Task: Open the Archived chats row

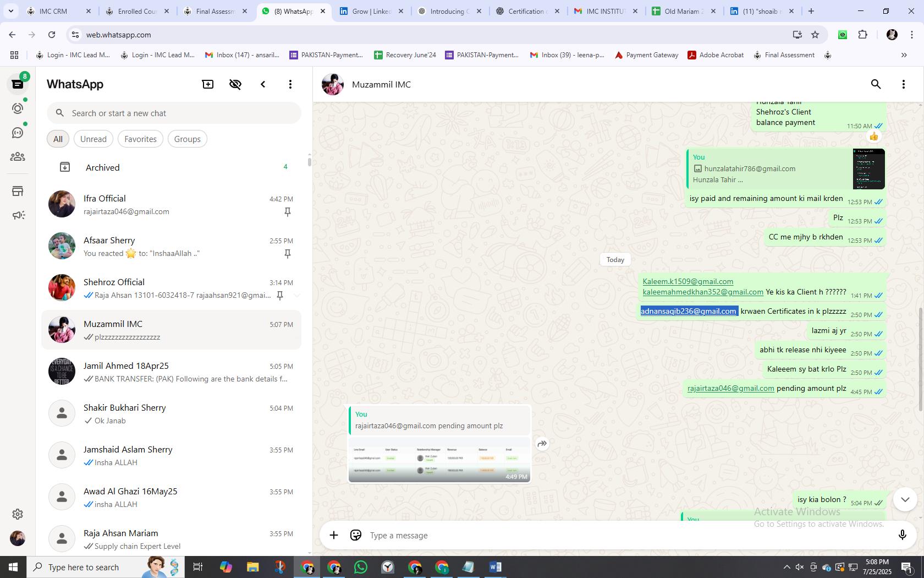Action: click(172, 167)
